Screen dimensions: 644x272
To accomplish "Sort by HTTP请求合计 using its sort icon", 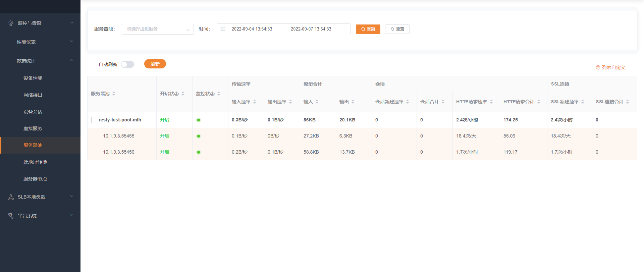I will pos(539,102).
